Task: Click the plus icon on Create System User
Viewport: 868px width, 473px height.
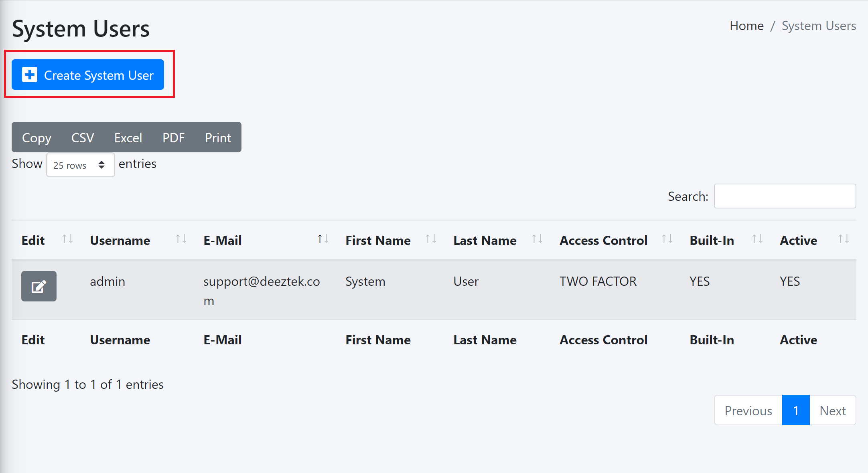Action: click(30, 75)
